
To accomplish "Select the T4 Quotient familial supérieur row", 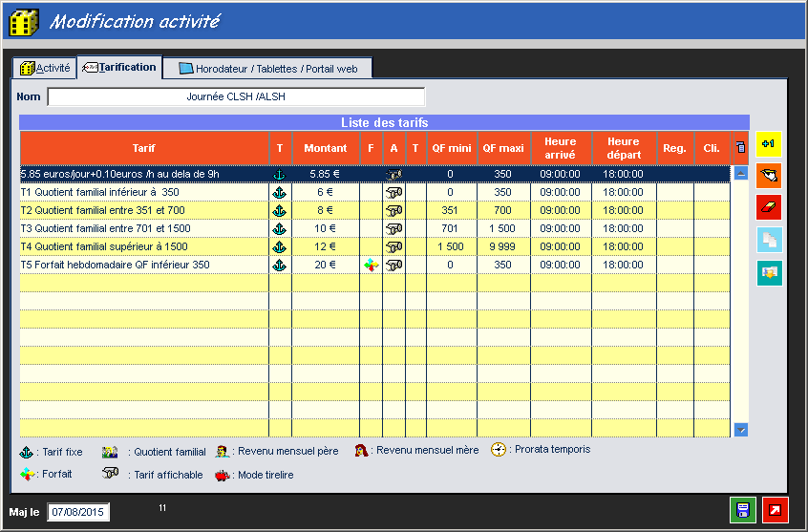I will pos(143,247).
